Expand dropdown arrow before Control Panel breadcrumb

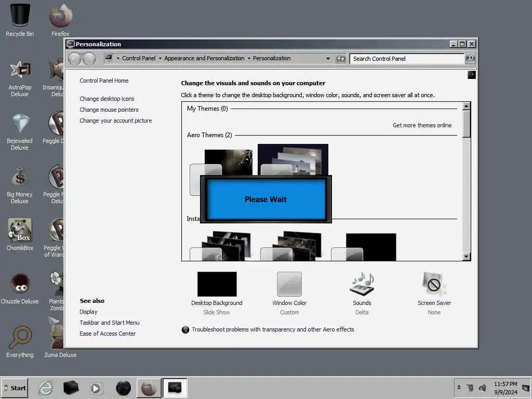point(118,58)
